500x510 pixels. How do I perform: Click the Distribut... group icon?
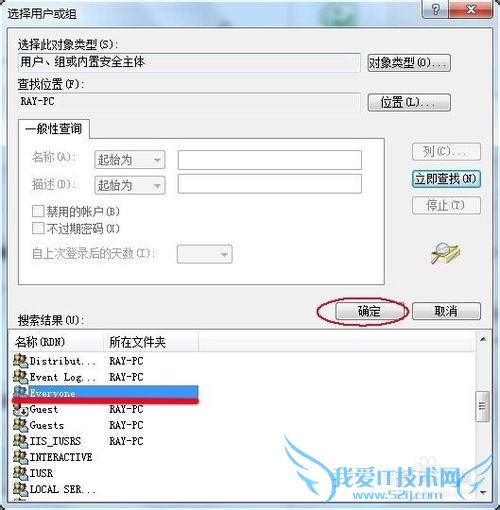(21, 361)
